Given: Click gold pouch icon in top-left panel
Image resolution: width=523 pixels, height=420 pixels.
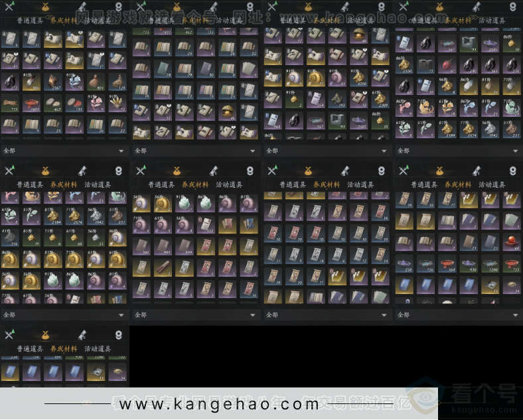Looking at the screenshot, I should click(x=46, y=7).
